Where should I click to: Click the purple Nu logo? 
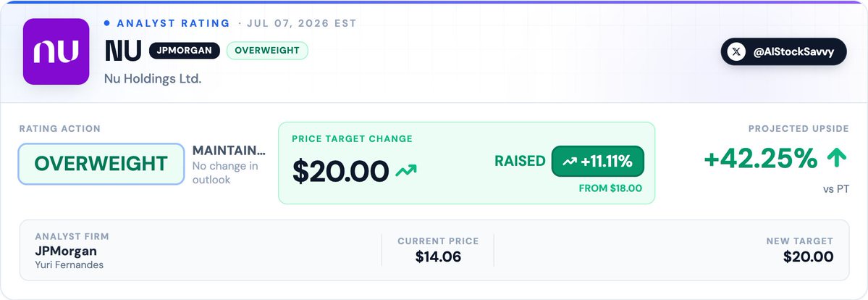pyautogui.click(x=56, y=51)
